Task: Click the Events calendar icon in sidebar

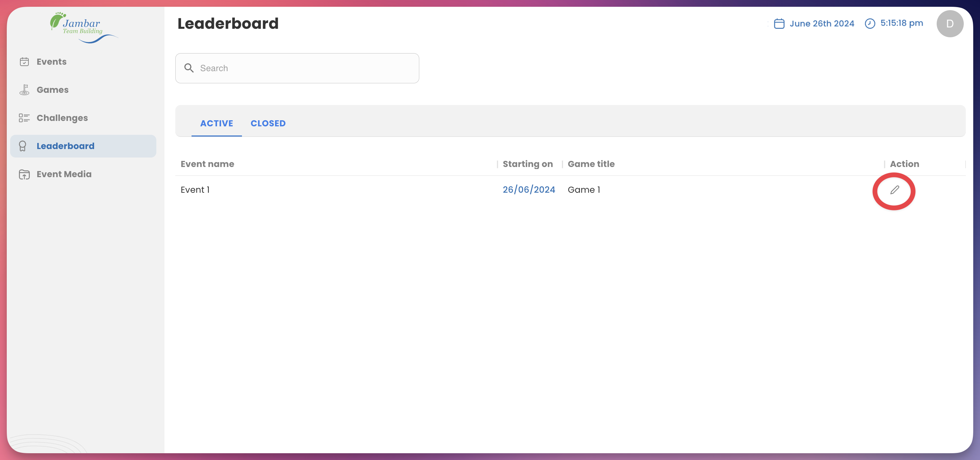Action: [24, 62]
